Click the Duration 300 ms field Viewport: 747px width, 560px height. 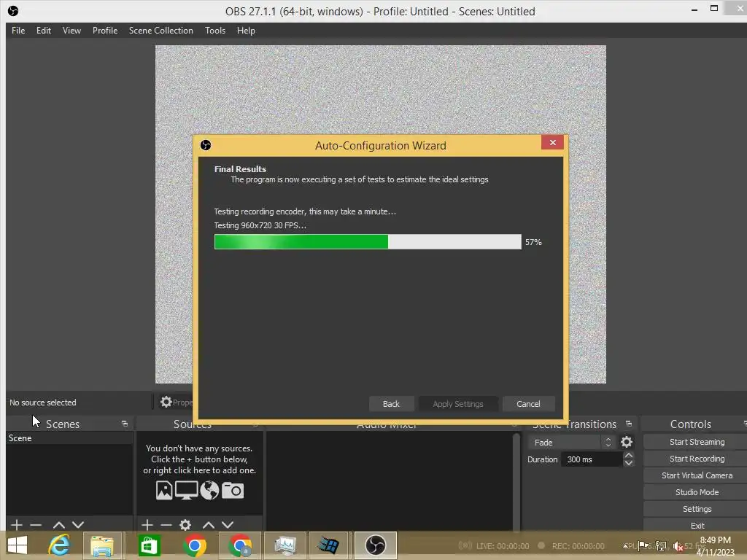click(592, 459)
